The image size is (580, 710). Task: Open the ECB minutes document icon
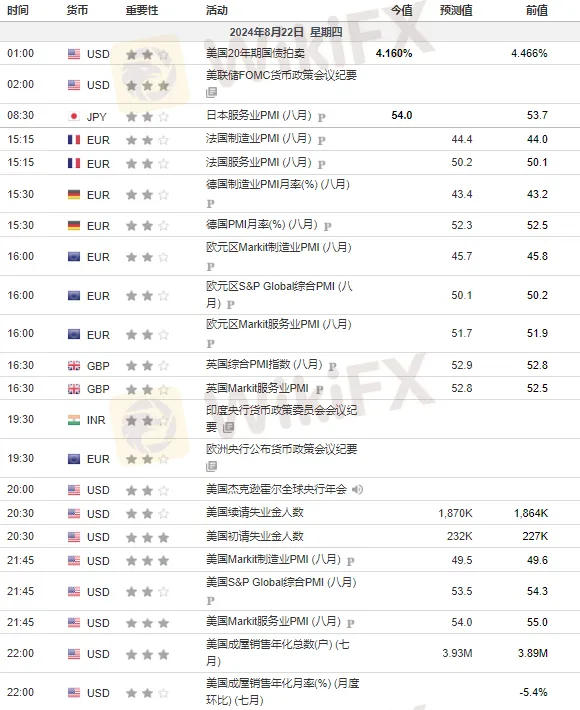coord(211,466)
